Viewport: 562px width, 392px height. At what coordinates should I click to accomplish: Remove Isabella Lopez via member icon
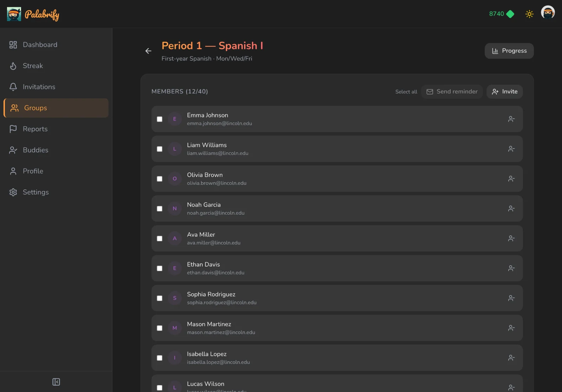[x=511, y=358]
